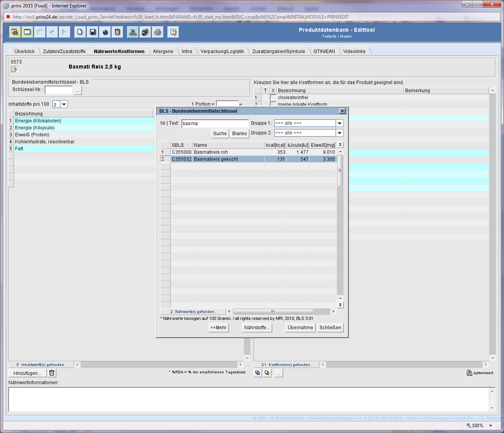Click the BLS dialog horizontal scrollbar thumb
This screenshot has height=433, width=504.
click(273, 311)
